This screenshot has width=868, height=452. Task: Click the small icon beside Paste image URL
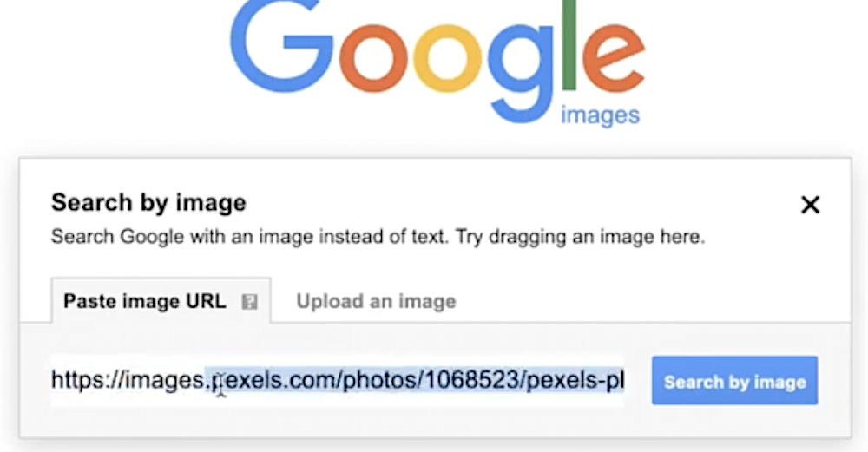pos(250,302)
